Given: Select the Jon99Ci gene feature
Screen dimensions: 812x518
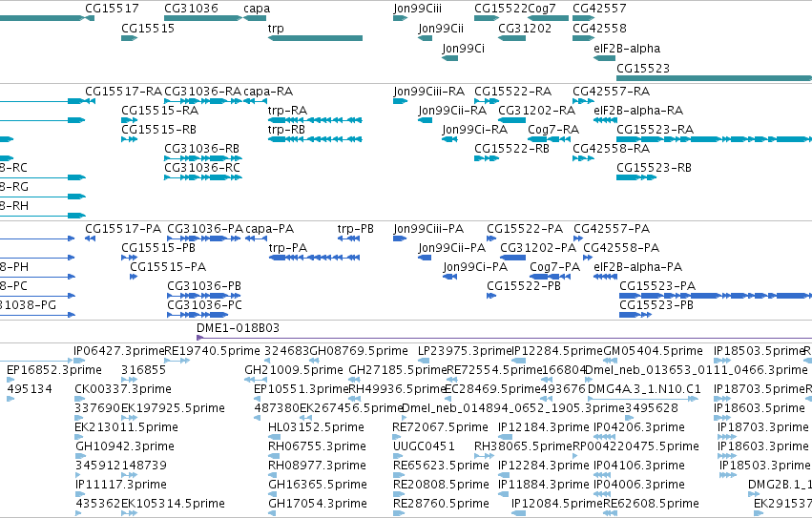Looking at the screenshot, I should tap(450, 58).
